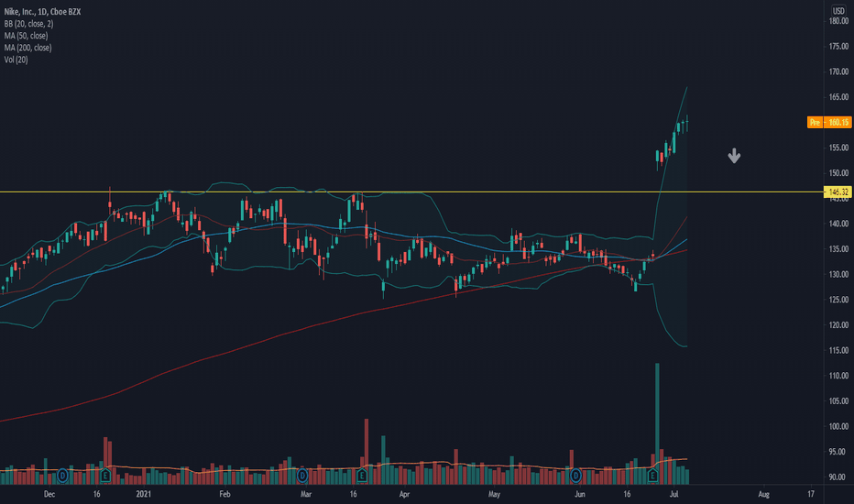Click the 180.00 price axis label

coord(838,21)
